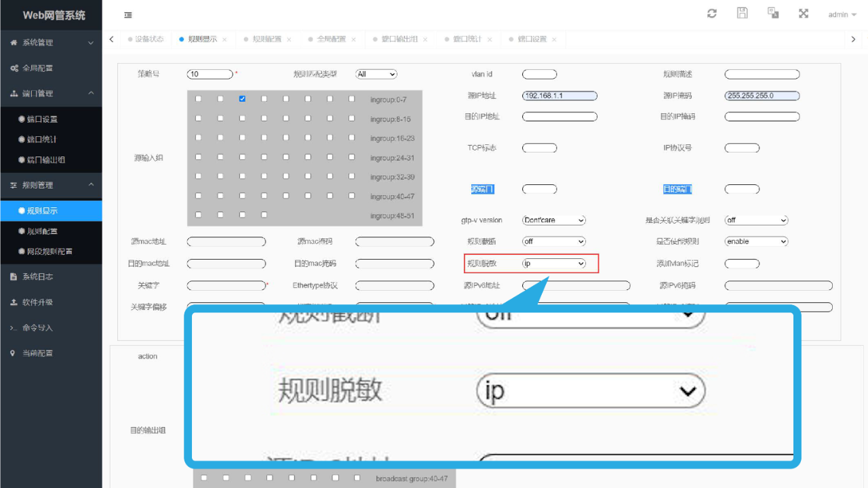Open 软件升级 in the sidebar
This screenshot has height=488, width=868.
coord(51,302)
